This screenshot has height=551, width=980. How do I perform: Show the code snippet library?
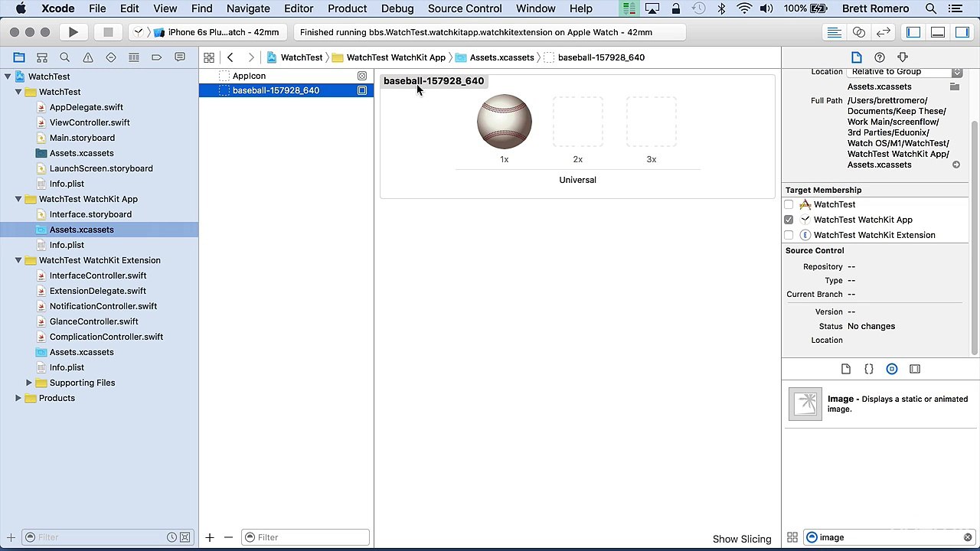pos(869,369)
